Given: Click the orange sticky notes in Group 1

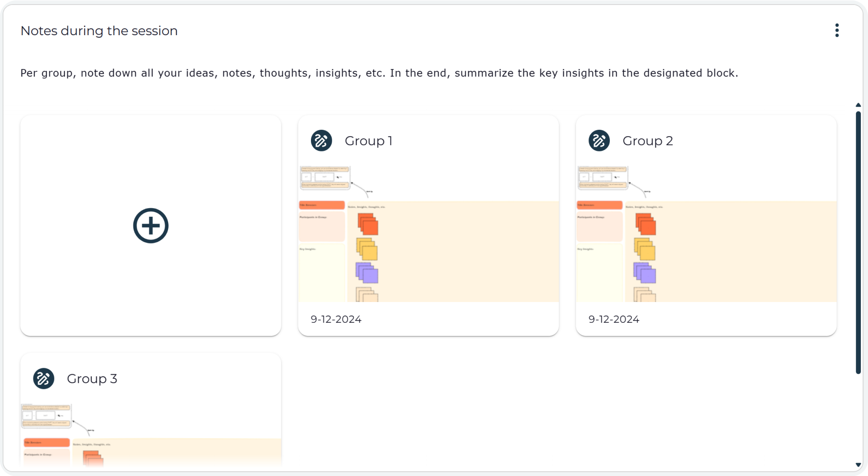Looking at the screenshot, I should [368, 224].
